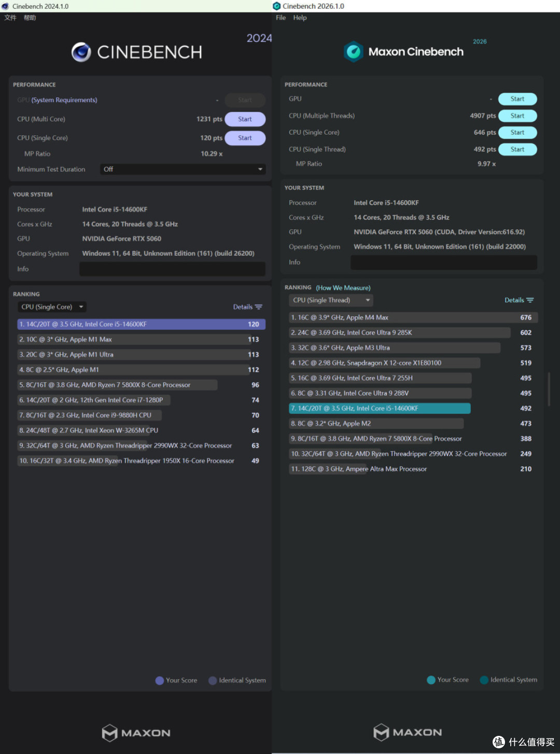This screenshot has width=560, height=754.
Task: Click Your Score purple legend dot in 2024
Action: click(160, 680)
